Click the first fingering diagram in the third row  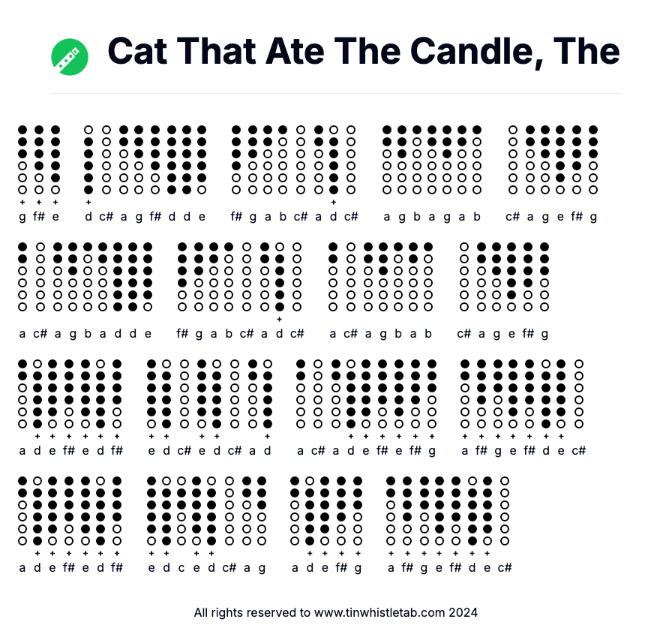tap(22, 394)
